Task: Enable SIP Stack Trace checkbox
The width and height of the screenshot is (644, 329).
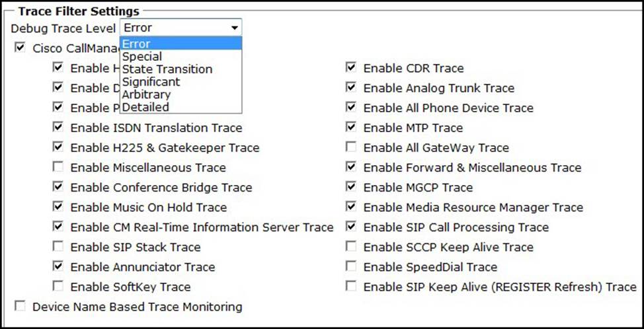Action: tap(58, 247)
